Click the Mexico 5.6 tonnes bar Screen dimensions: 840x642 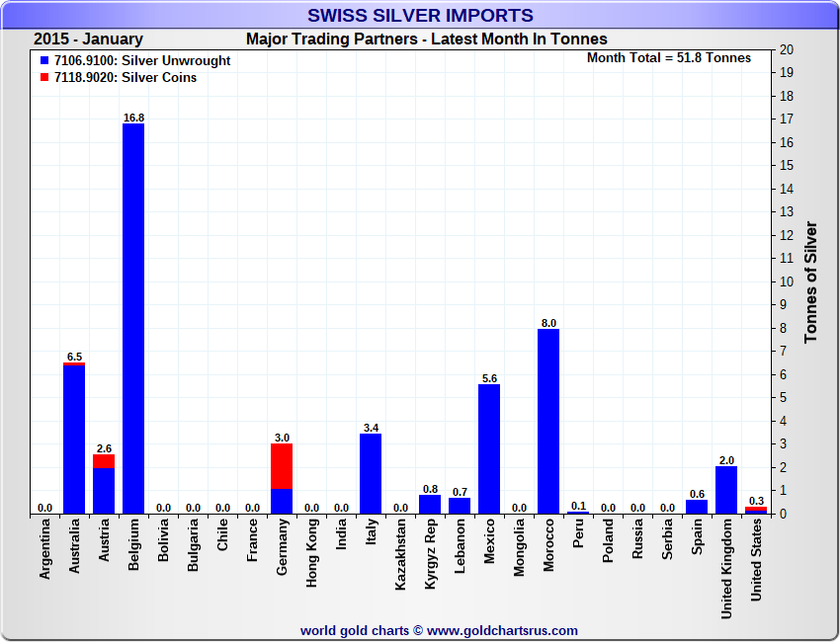(x=489, y=449)
